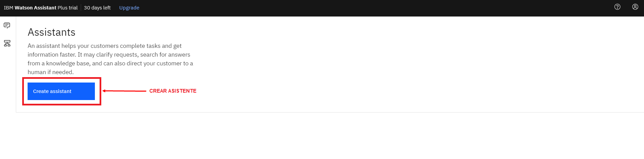Click the red highlight box border
This screenshot has height=159, width=644.
pos(62,78)
